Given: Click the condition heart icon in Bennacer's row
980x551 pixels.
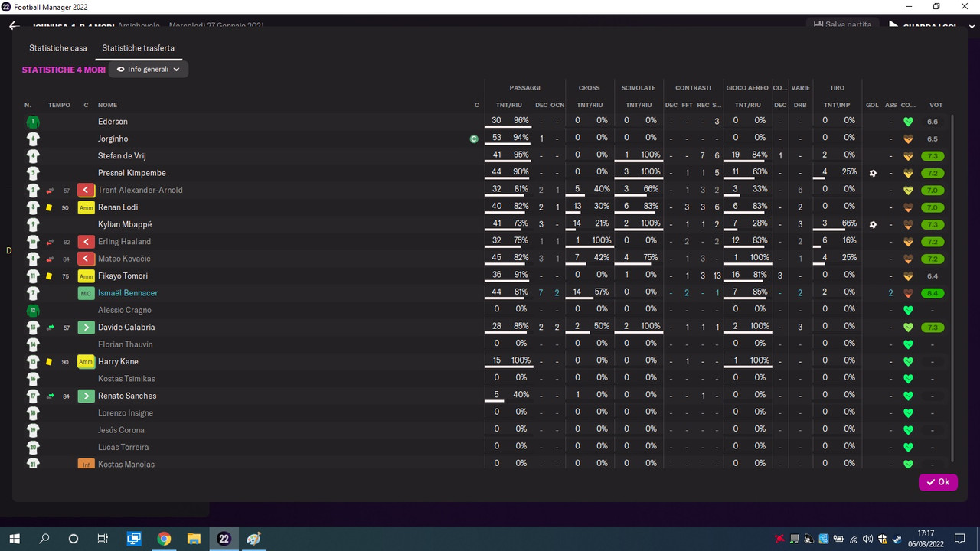Looking at the screenshot, I should point(909,293).
